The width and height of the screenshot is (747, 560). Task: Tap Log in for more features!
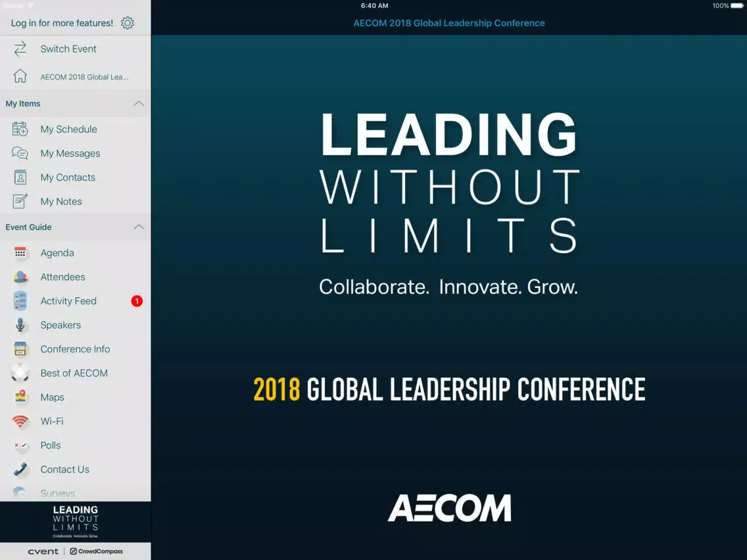tap(62, 23)
